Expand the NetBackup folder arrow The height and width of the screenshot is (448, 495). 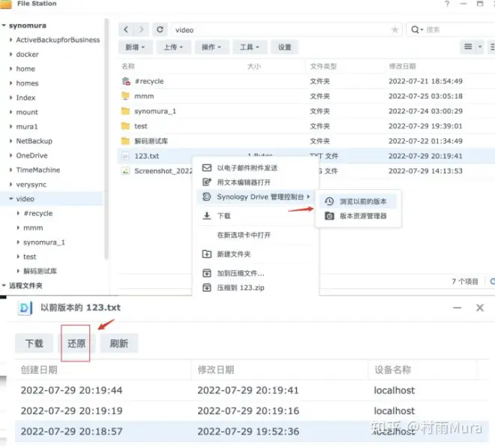(11, 141)
